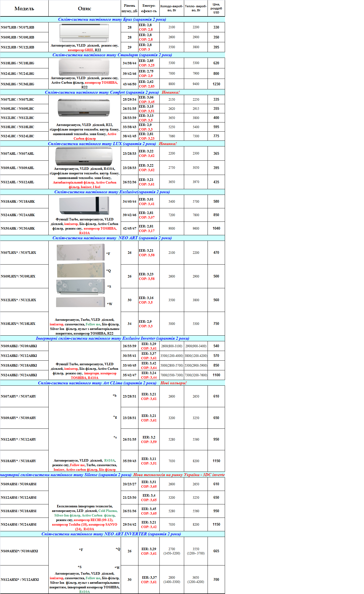Select the 'Спліт-системи настінного типу Exclusive' section heading
364x594 pixels.
(x=112, y=192)
